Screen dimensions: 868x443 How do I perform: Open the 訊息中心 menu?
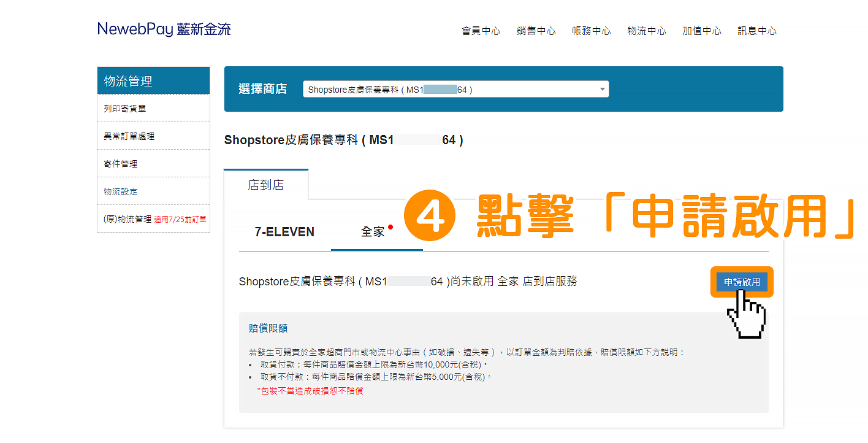click(x=756, y=30)
